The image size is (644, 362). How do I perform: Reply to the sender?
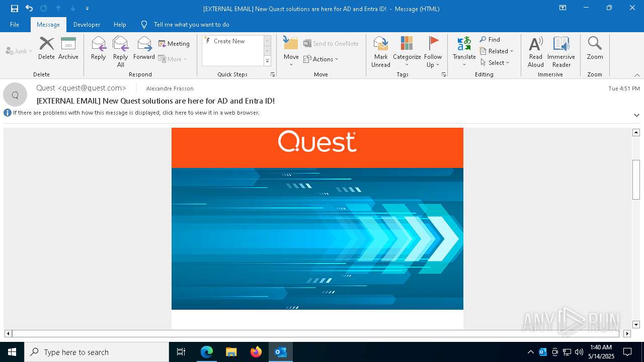tap(99, 48)
